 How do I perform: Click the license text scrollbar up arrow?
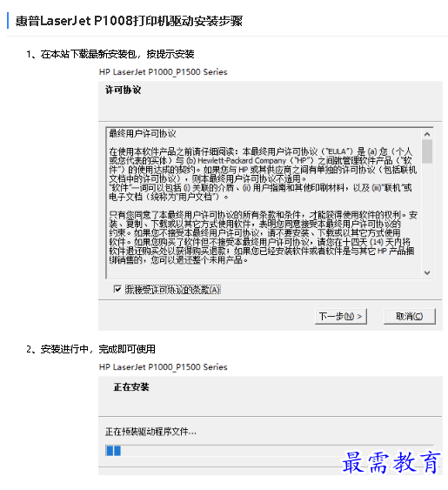coord(427,134)
